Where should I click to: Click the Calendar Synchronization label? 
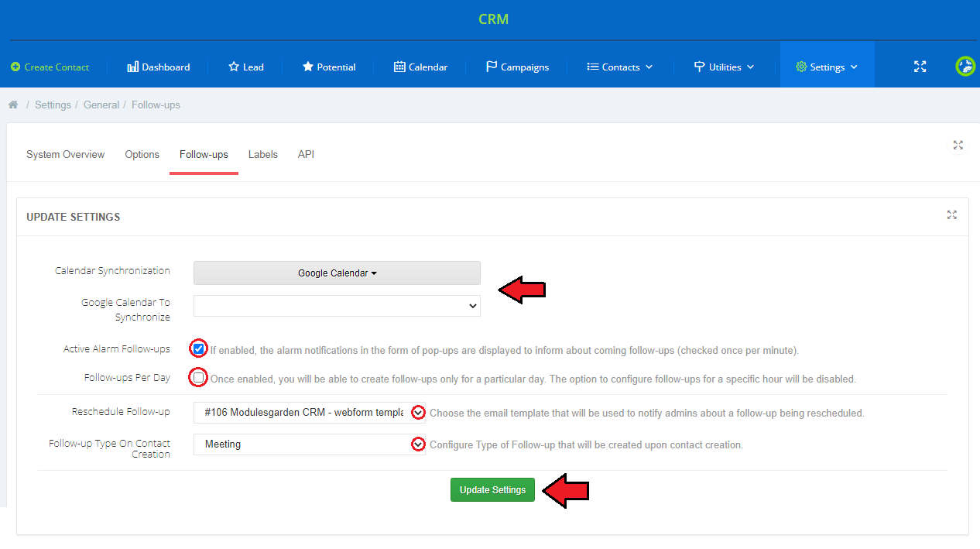[112, 271]
